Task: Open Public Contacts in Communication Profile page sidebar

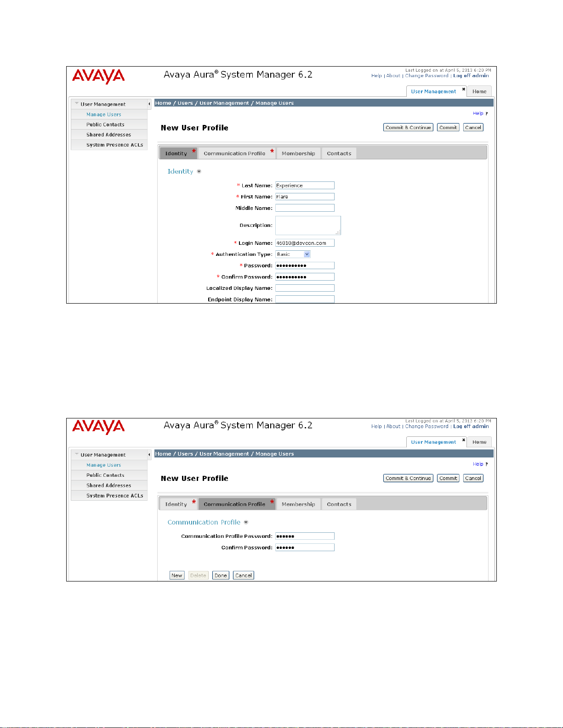Action: (105, 475)
